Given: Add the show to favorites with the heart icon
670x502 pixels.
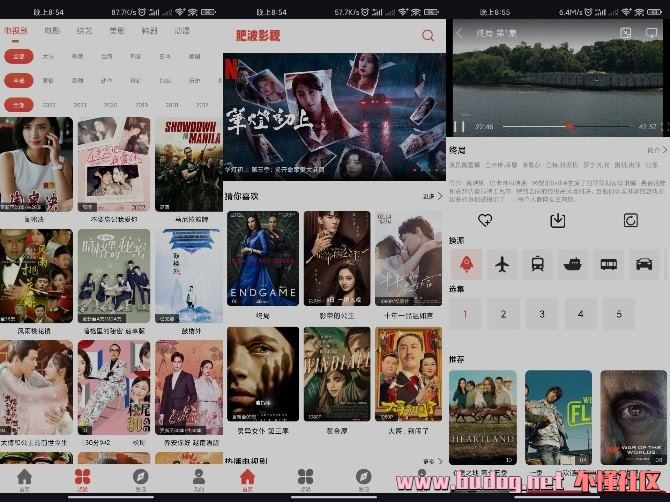Looking at the screenshot, I should [x=485, y=220].
